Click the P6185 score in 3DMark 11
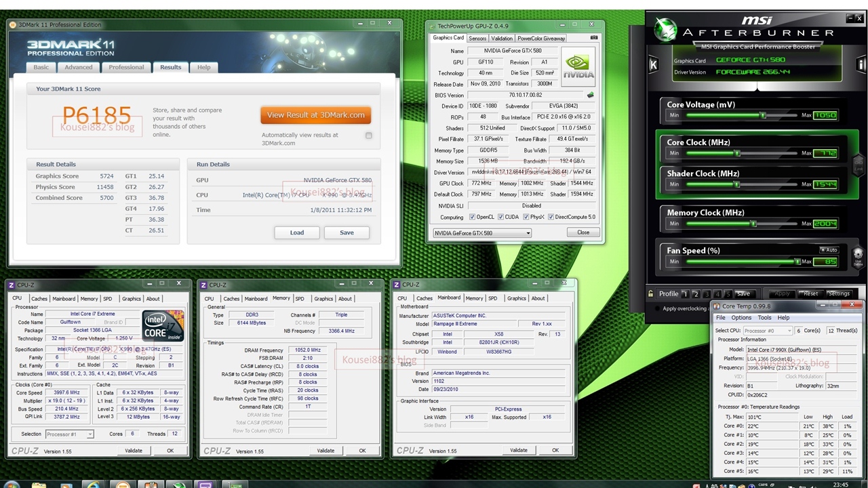This screenshot has width=868, height=488. pyautogui.click(x=96, y=115)
